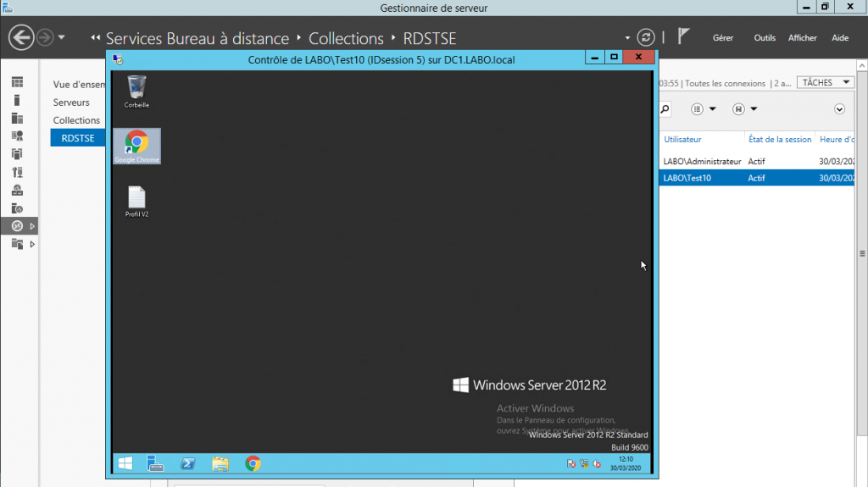The image size is (868, 487).
Task: Open File Explorer from the remote taskbar
Action: (x=220, y=464)
